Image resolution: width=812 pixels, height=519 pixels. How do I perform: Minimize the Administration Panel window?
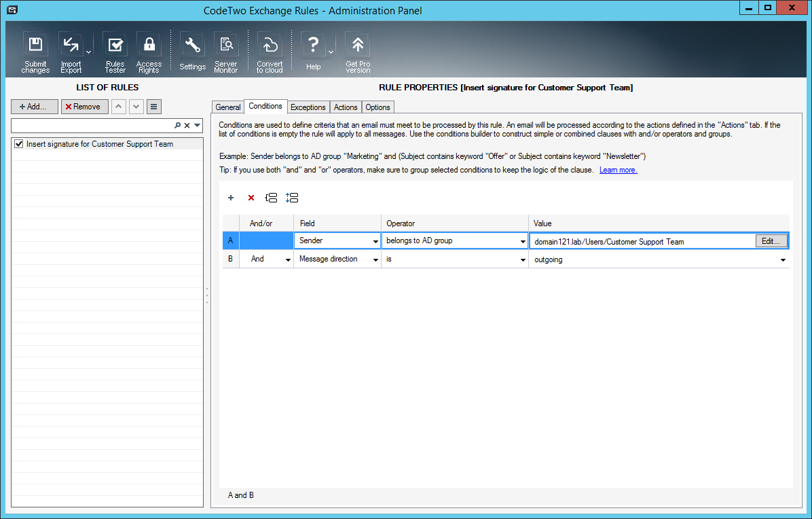click(x=748, y=7)
